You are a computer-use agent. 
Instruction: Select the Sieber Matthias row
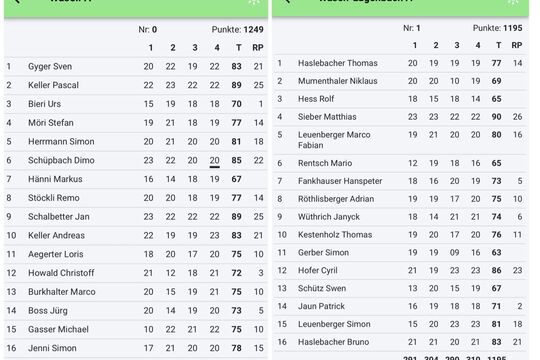tap(400, 117)
